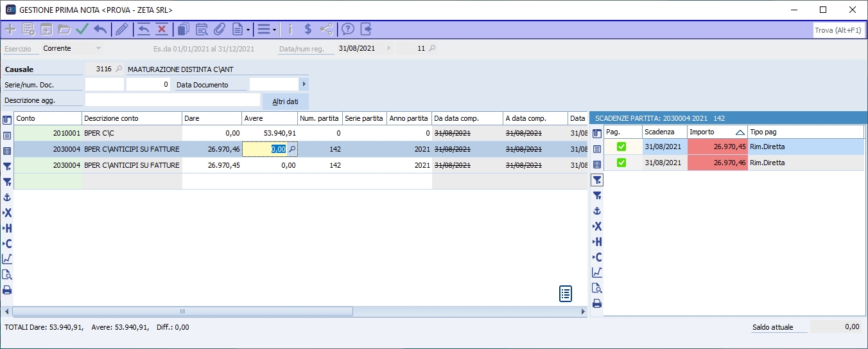Image resolution: width=868 pixels, height=349 pixels.
Task: Click the Causale label link
Action: 19,69
